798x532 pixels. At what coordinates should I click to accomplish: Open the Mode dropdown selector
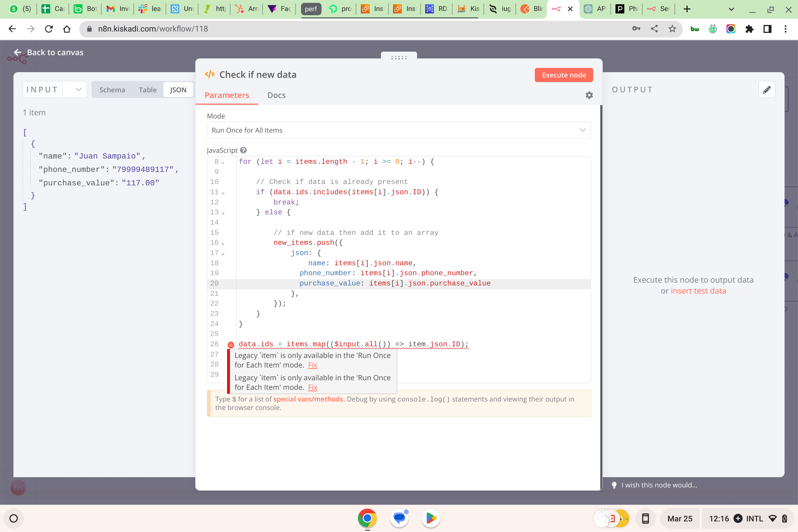click(x=399, y=130)
